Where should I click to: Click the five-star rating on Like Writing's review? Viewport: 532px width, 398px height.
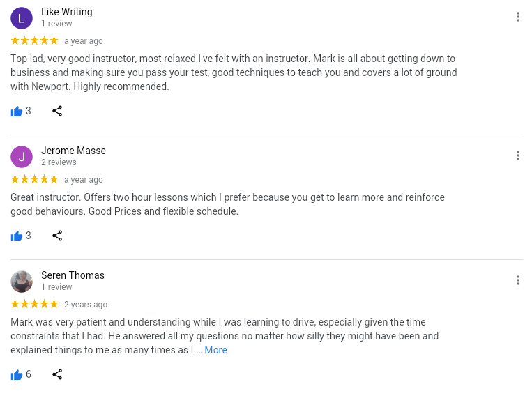pos(34,40)
